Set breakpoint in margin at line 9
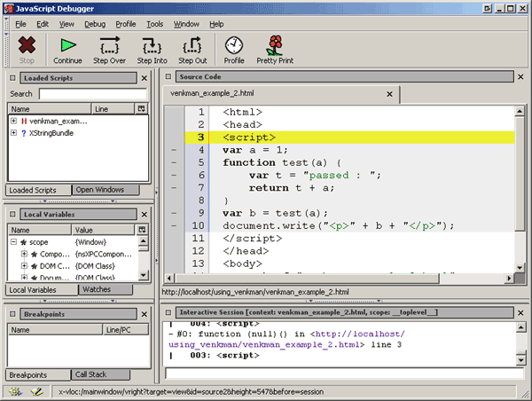The image size is (532, 401). pos(174,213)
